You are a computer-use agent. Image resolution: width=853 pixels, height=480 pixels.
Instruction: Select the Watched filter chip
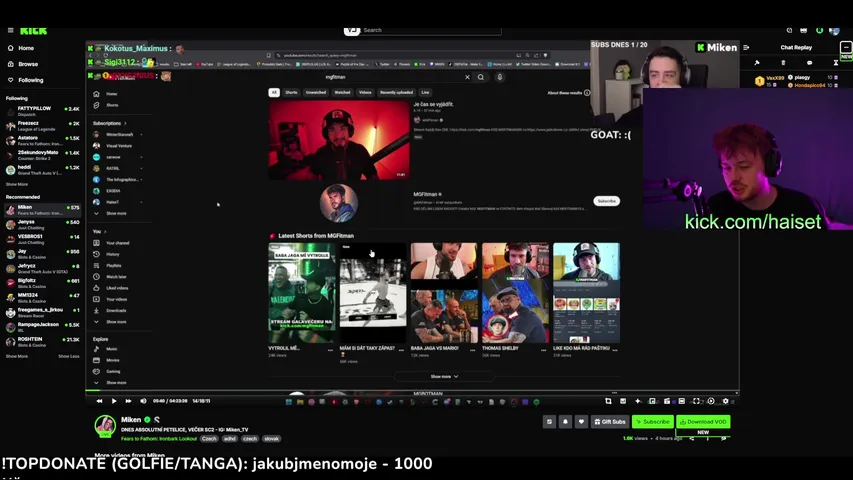tap(342, 93)
